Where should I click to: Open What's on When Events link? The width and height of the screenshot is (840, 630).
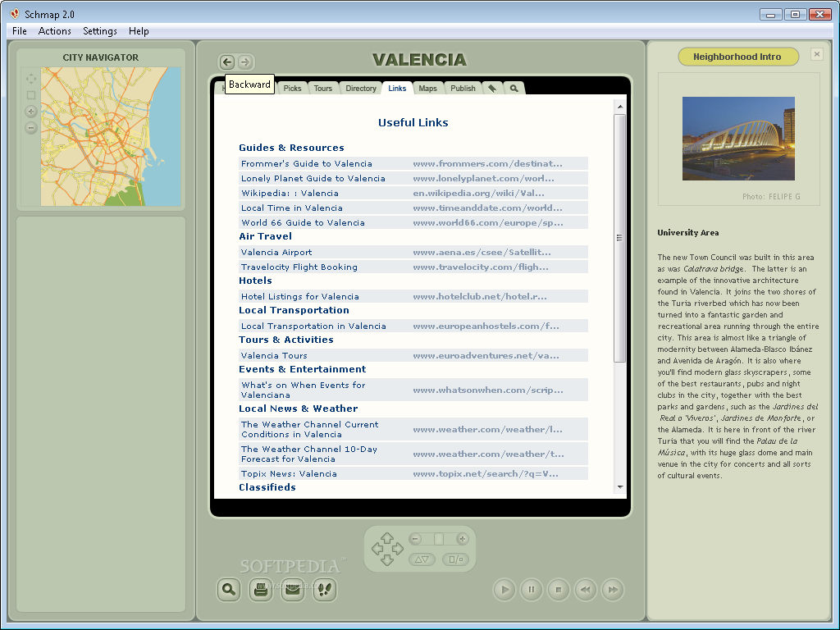[x=304, y=390]
